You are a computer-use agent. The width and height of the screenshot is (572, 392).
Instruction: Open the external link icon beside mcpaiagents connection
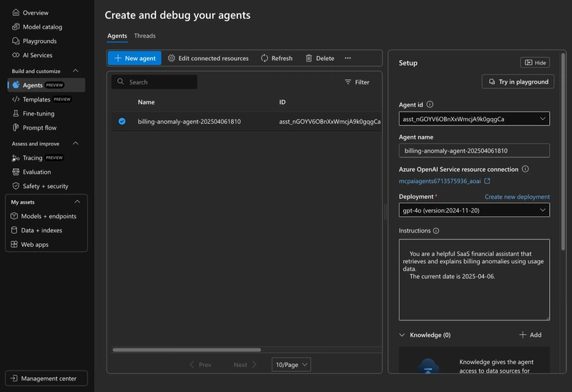tap(487, 181)
